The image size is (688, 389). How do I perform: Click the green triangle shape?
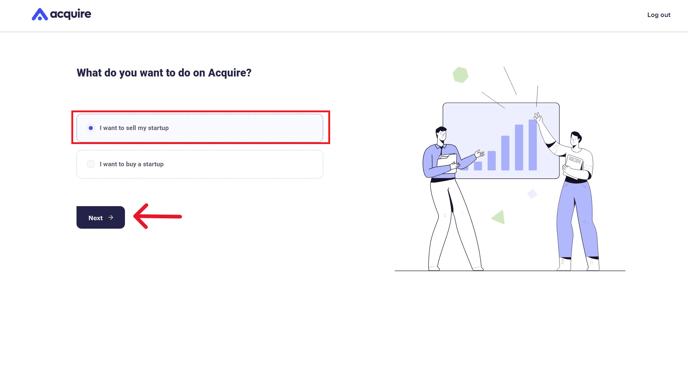tap(499, 217)
